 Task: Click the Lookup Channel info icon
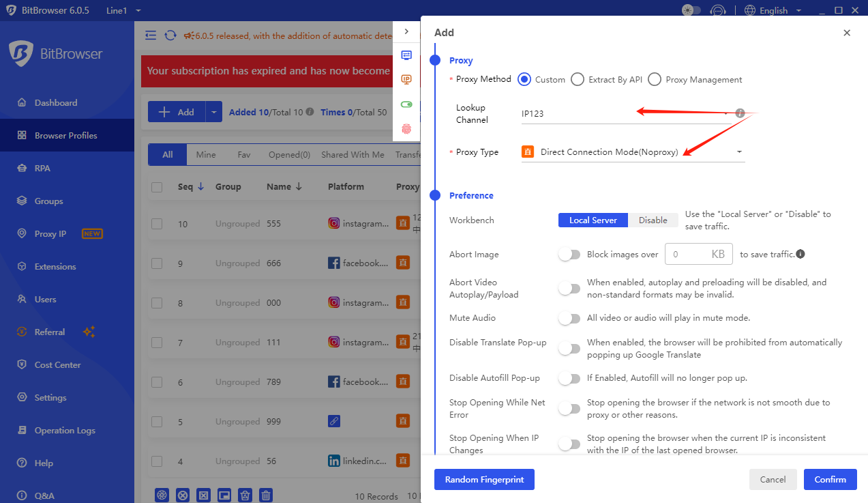740,113
